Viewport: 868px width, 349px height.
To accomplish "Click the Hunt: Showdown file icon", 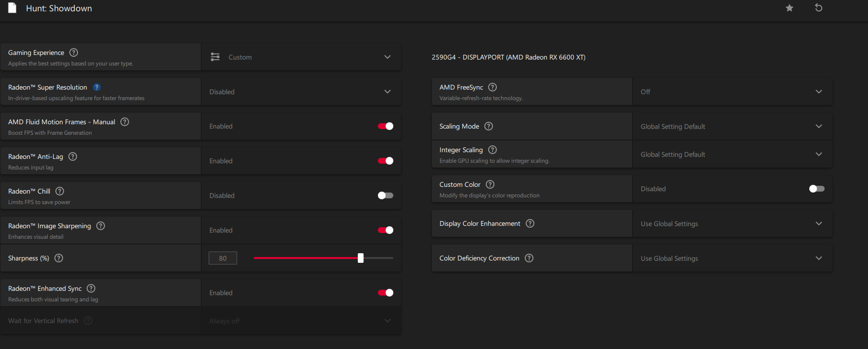I will point(13,8).
